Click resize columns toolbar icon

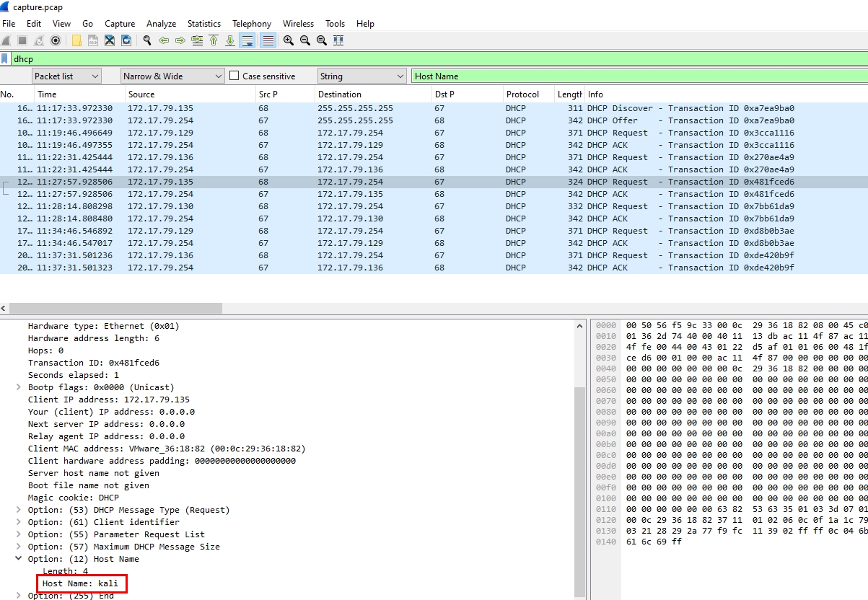click(338, 40)
